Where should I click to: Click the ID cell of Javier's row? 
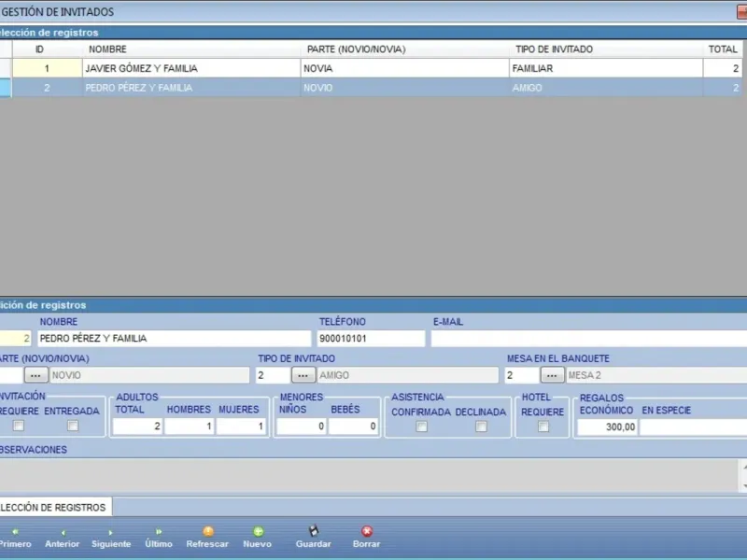coord(48,68)
